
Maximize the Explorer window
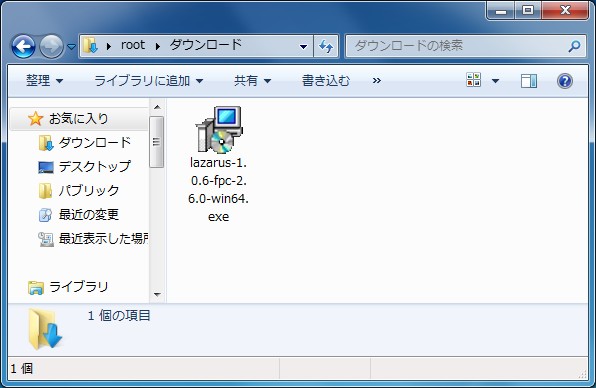coord(528,10)
